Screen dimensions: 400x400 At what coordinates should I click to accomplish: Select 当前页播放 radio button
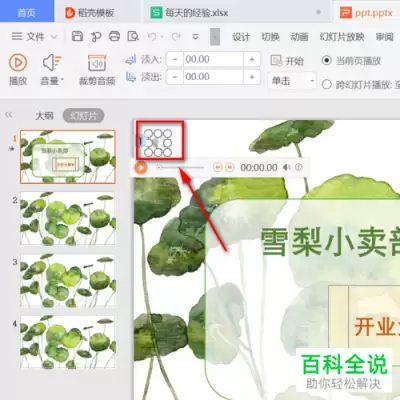point(327,61)
